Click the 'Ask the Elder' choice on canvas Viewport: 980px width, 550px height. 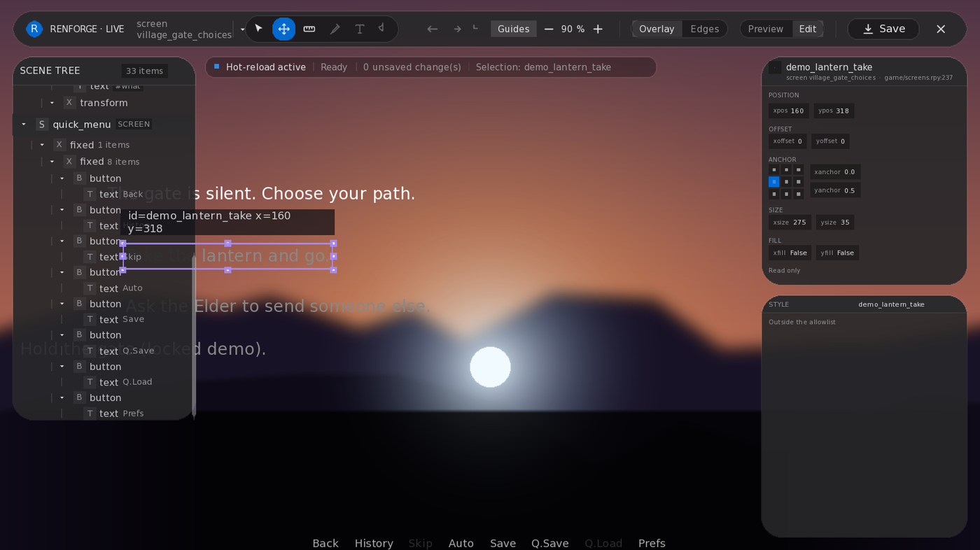pyautogui.click(x=277, y=306)
